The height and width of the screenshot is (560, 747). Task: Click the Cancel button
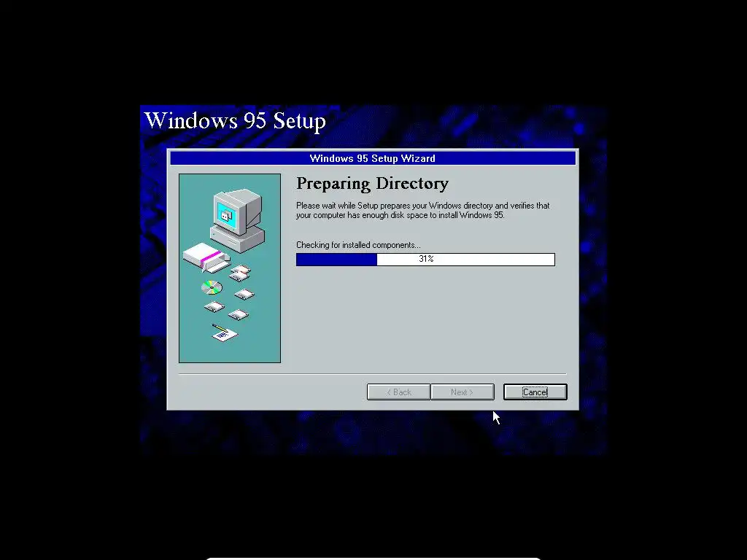(535, 392)
